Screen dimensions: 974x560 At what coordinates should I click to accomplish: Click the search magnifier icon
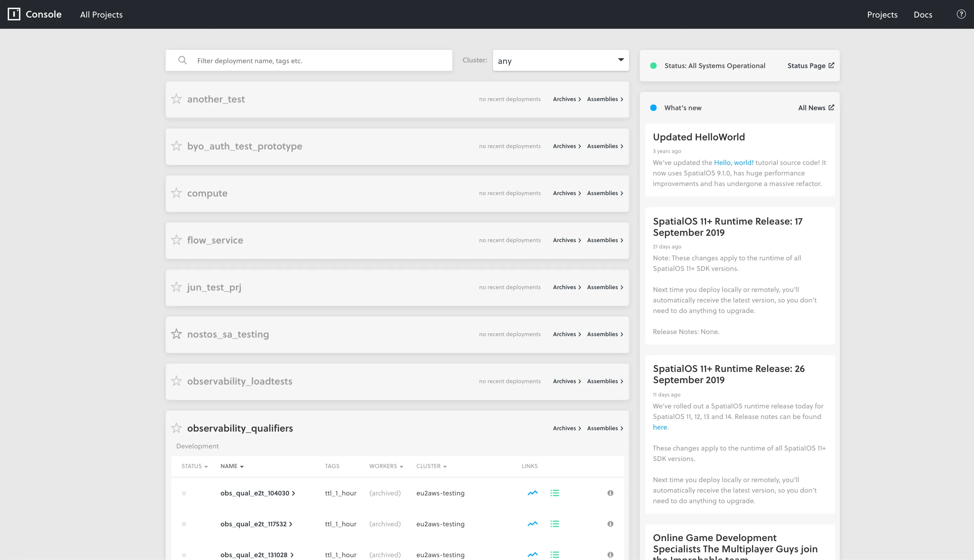[183, 60]
